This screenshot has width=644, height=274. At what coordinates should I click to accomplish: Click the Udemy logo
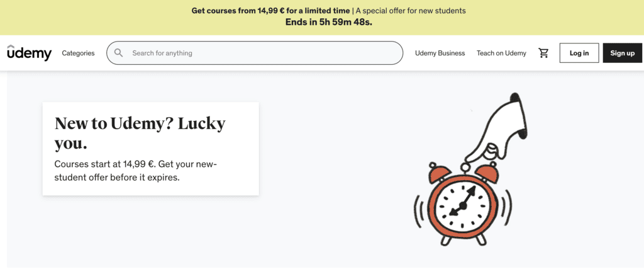tap(29, 53)
